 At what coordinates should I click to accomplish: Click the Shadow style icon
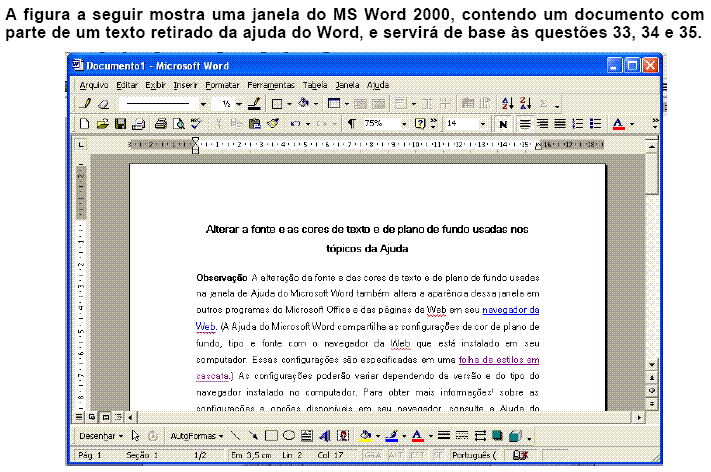tap(497, 436)
